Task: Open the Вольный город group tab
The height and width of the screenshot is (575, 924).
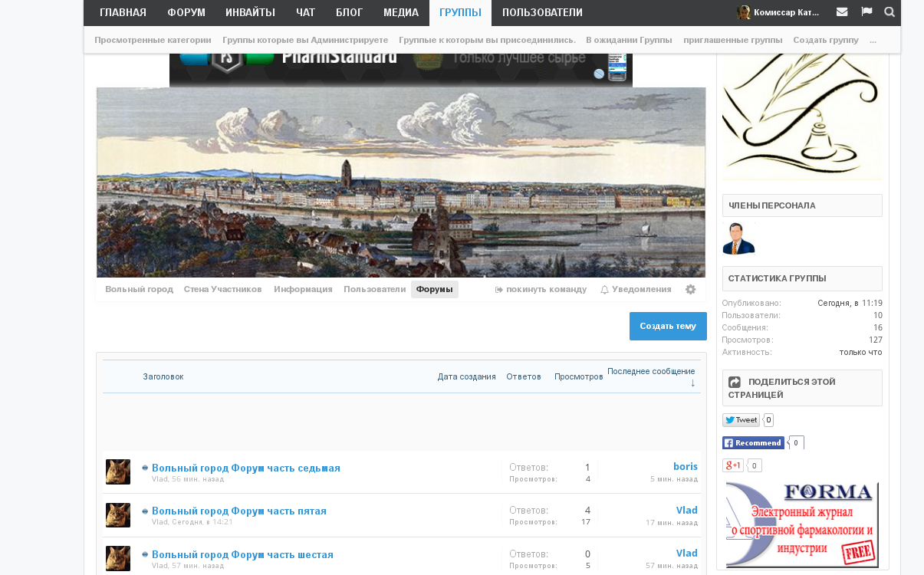Action: [x=139, y=289]
